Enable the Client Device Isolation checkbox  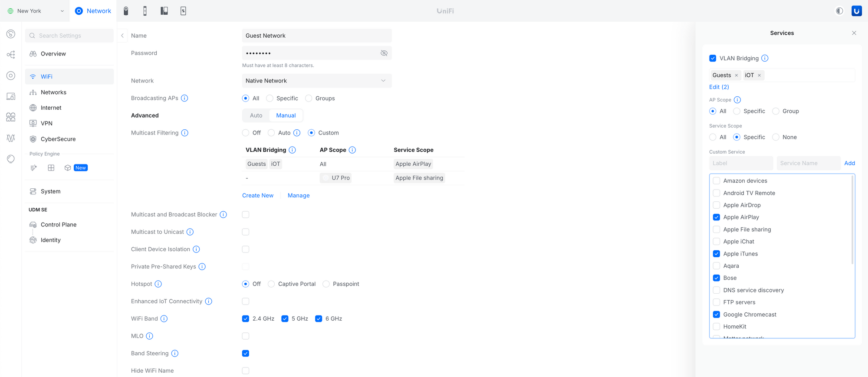246,249
